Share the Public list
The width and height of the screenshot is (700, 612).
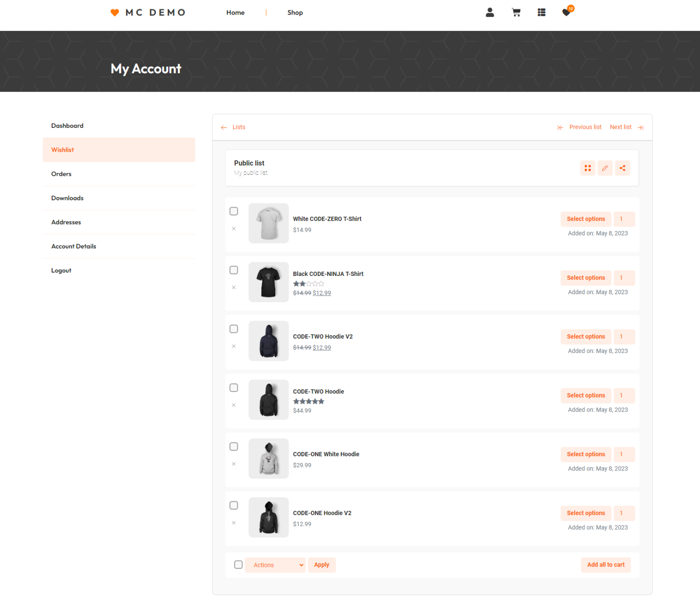[x=623, y=168]
